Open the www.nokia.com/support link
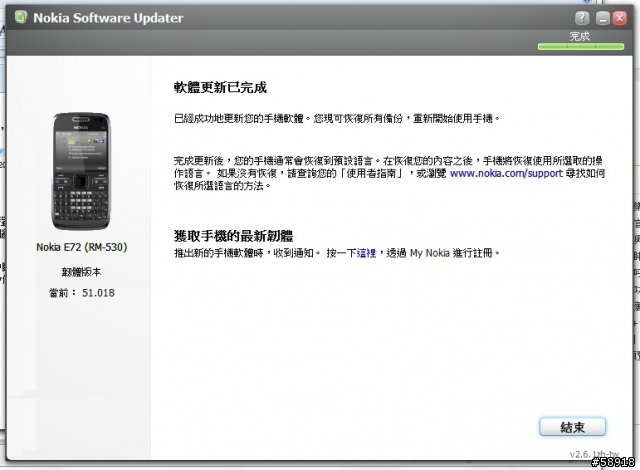 [x=506, y=173]
